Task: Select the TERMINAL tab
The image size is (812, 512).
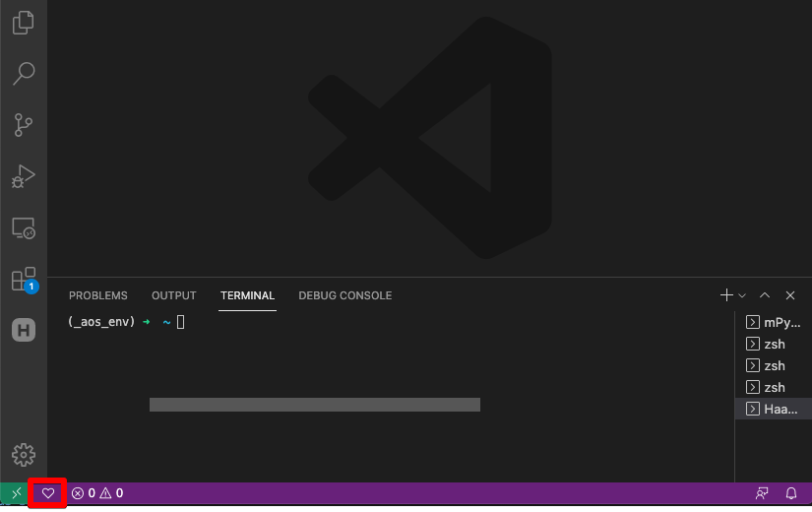Action: pyautogui.click(x=247, y=295)
